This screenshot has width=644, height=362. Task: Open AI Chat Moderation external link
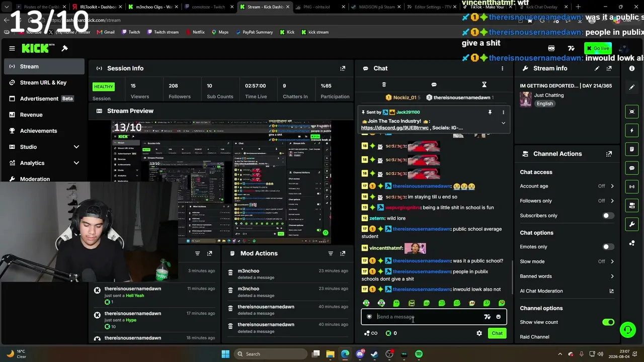point(612,291)
